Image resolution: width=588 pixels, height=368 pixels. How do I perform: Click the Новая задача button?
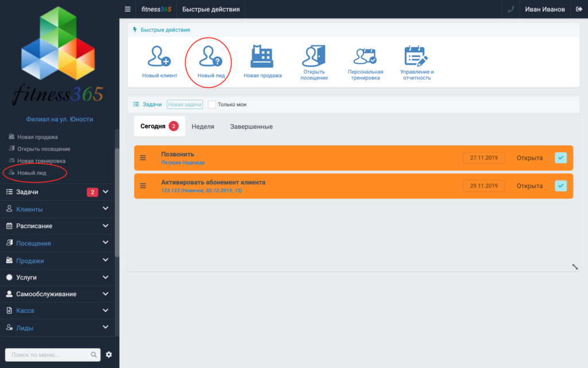click(x=184, y=105)
